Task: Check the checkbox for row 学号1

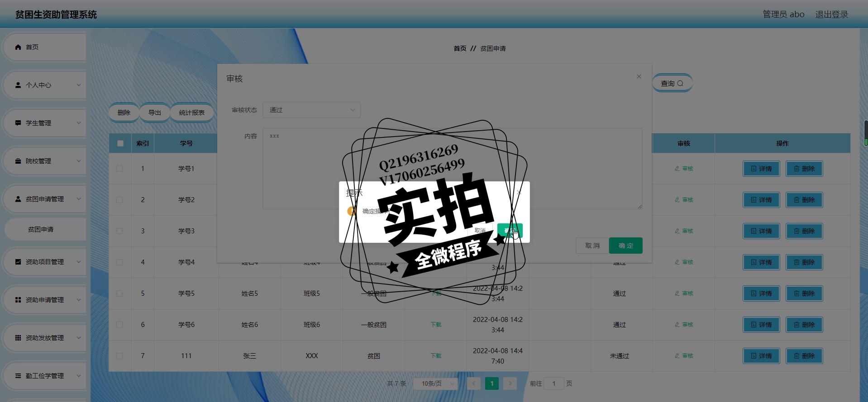Action: [x=119, y=169]
